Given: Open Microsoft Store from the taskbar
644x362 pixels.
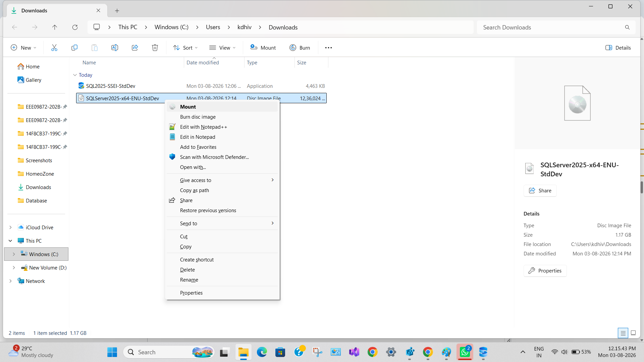Looking at the screenshot, I should tap(280, 352).
